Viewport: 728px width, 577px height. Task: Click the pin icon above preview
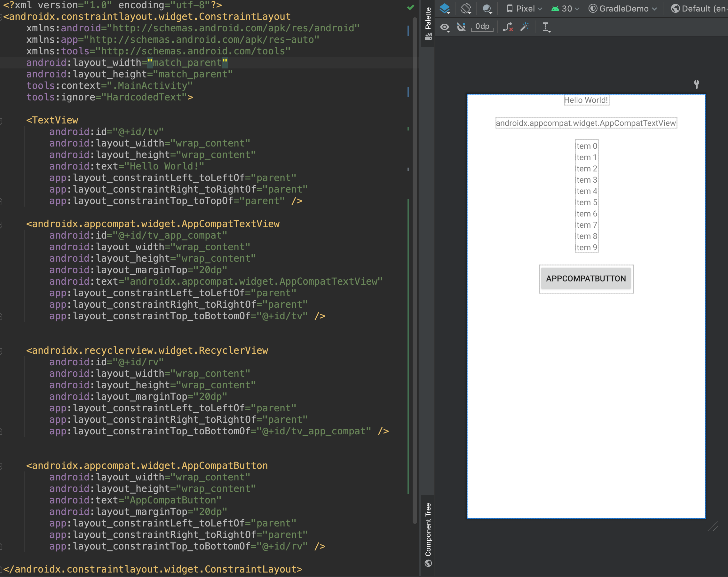(x=696, y=84)
